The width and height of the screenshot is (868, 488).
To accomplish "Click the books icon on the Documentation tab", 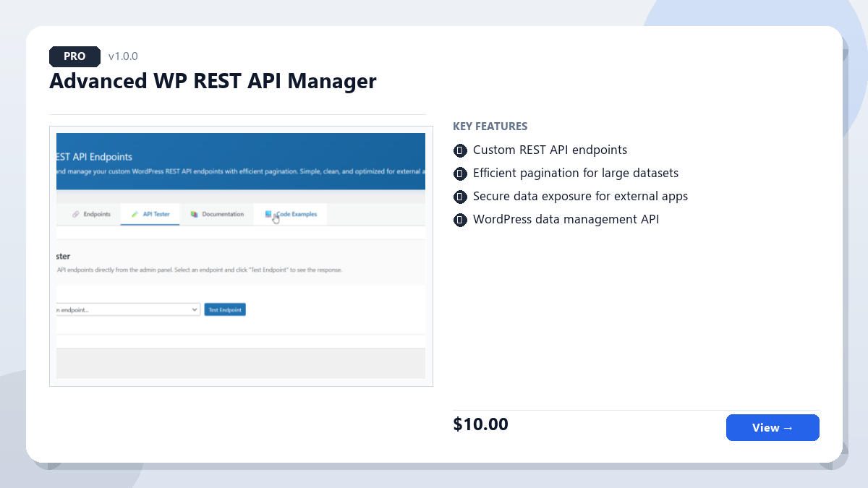I will 194,215.
